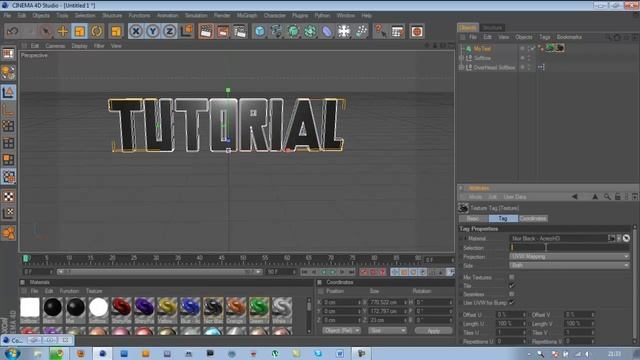Screen dimensions: 640x360
Task: Toggle the Seamless checkbox
Action: click(511, 294)
